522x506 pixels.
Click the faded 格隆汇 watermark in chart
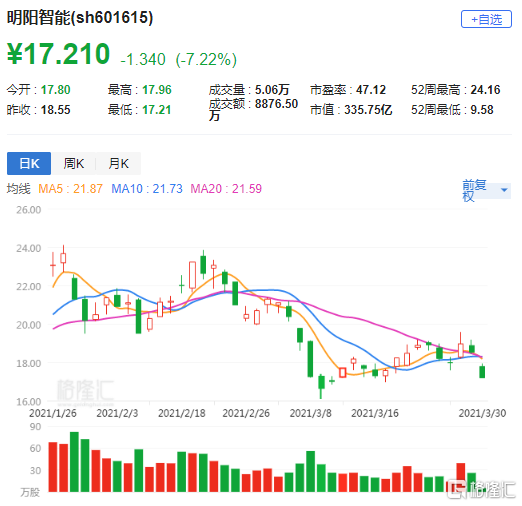tap(85, 390)
